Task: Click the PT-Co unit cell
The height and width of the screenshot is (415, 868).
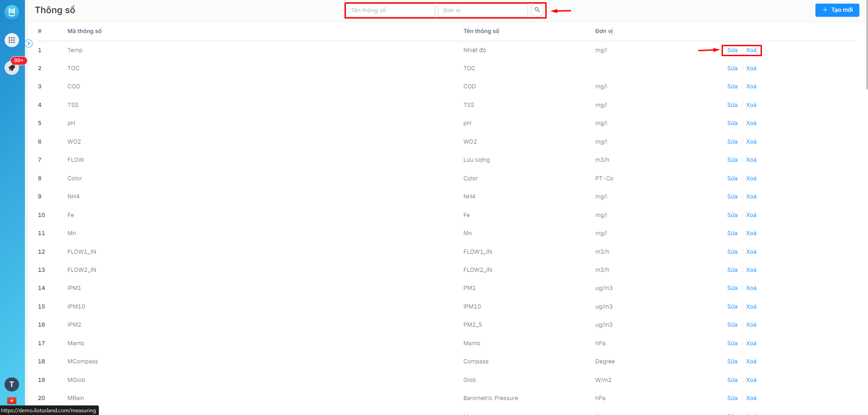Action: point(604,179)
